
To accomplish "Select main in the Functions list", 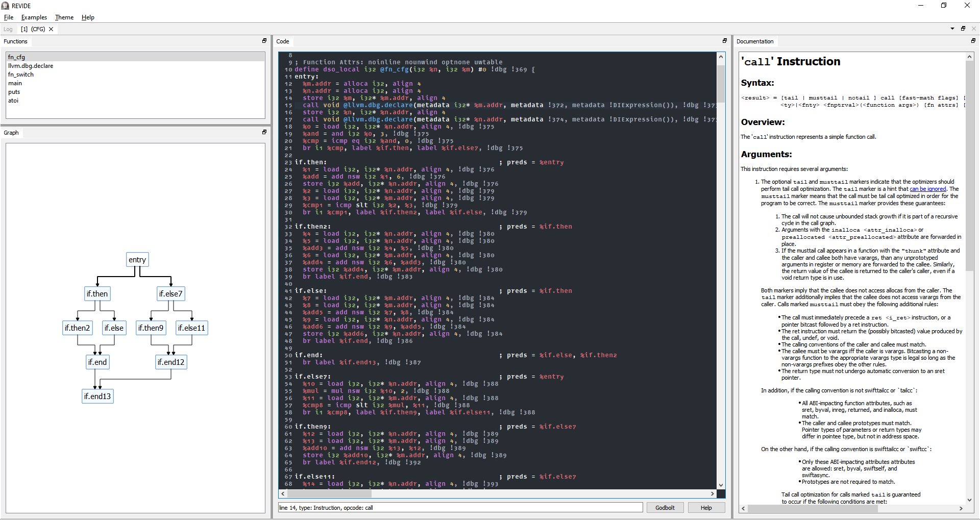I will (x=135, y=83).
